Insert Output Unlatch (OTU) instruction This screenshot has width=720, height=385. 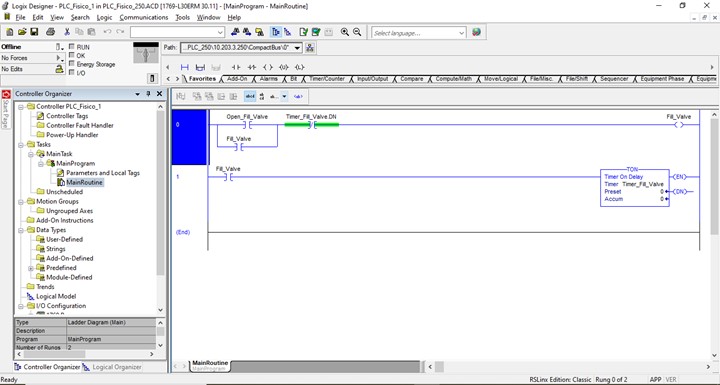pos(283,67)
